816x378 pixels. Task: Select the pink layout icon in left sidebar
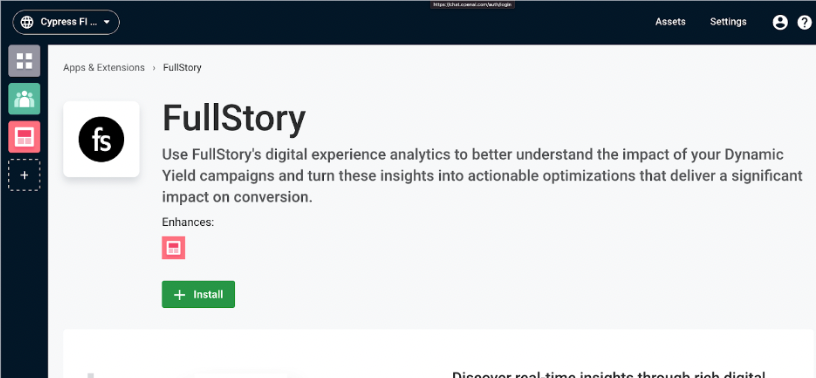pos(24,137)
